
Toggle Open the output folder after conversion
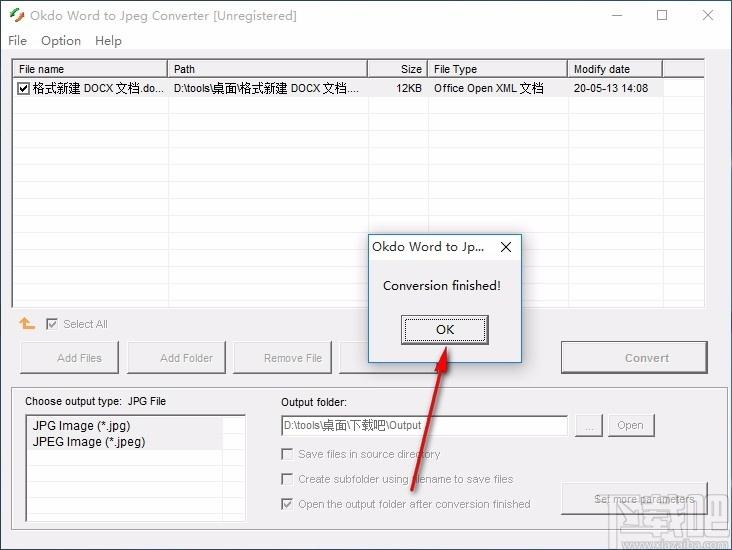pos(287,504)
